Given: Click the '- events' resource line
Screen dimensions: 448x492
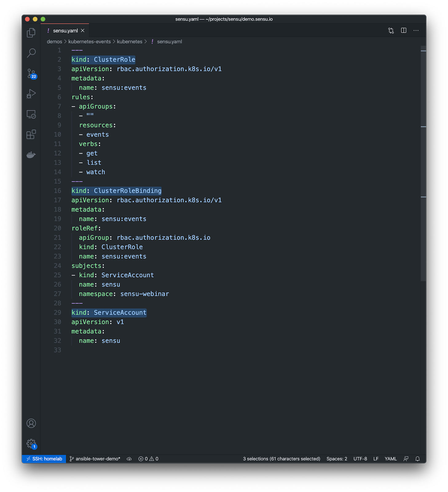Looking at the screenshot, I should (x=94, y=135).
